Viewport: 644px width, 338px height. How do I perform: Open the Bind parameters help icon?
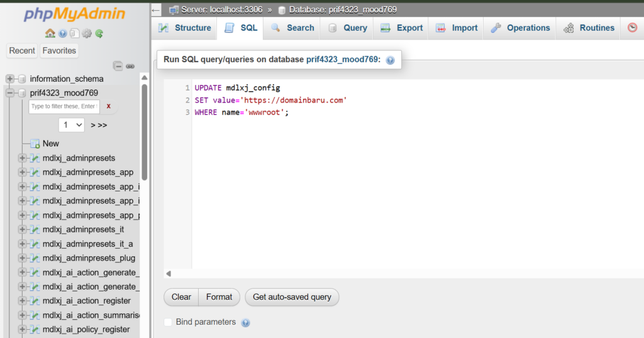pyautogui.click(x=246, y=323)
